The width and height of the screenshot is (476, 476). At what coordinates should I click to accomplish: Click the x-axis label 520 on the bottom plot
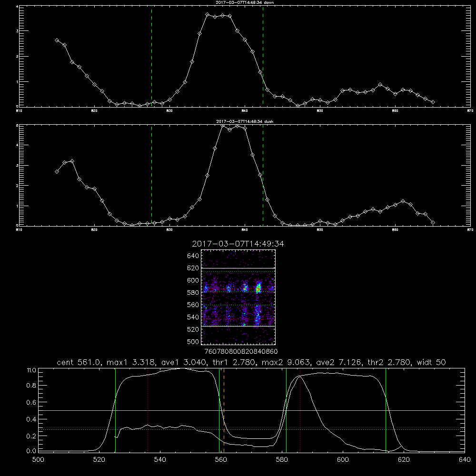pyautogui.click(x=99, y=460)
